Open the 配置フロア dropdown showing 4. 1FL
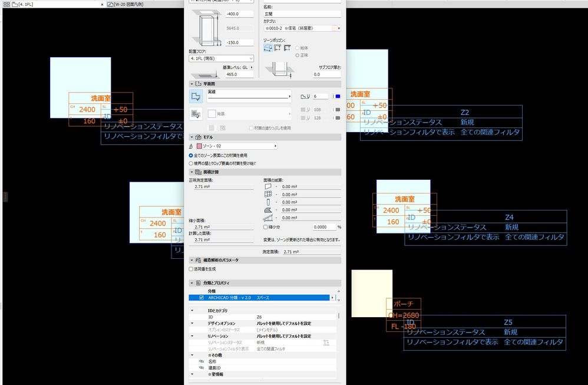The height and width of the screenshot is (385, 588). [x=220, y=58]
